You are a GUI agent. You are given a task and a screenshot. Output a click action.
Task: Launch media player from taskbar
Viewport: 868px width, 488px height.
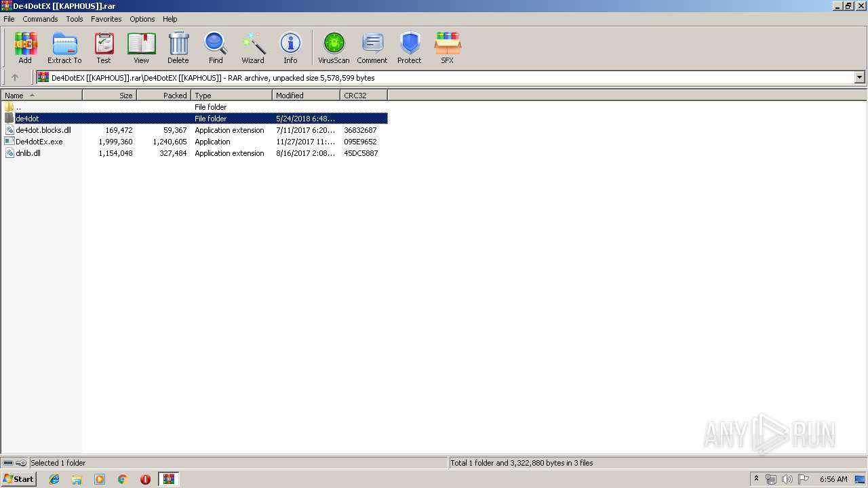pyautogui.click(x=100, y=479)
